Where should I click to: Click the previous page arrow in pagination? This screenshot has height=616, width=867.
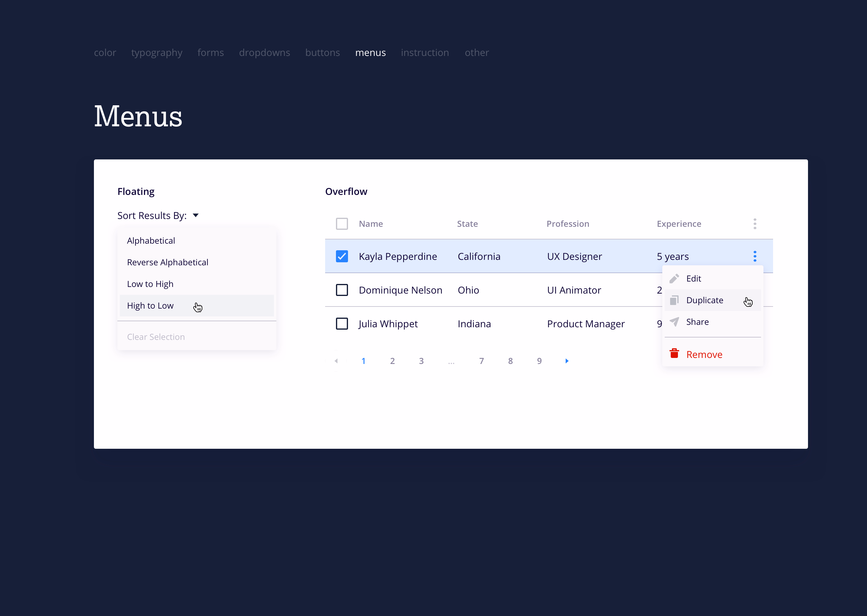(336, 361)
